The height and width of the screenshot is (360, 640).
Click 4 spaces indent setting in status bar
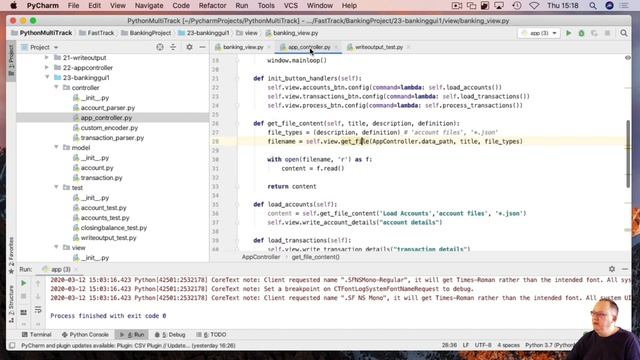pyautogui.click(x=508, y=345)
